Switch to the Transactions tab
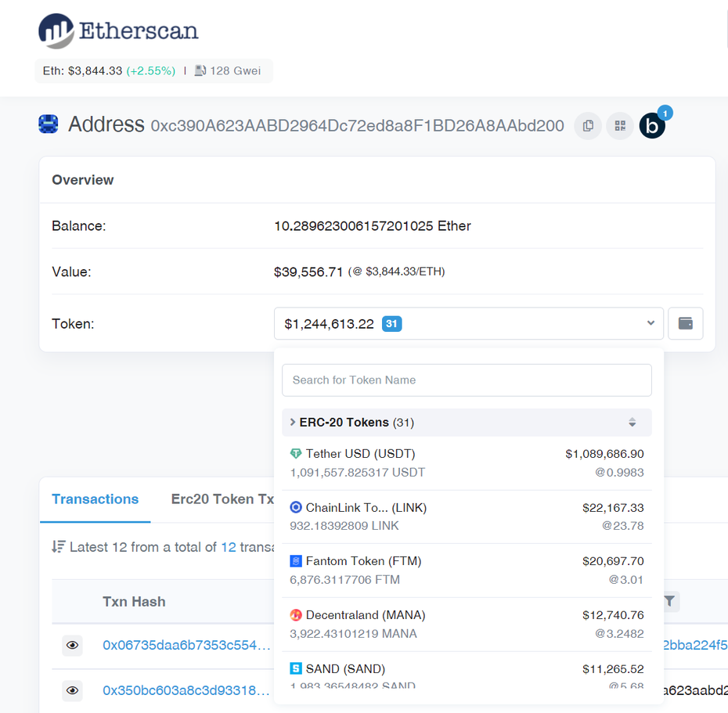728x713 pixels. pyautogui.click(x=96, y=499)
